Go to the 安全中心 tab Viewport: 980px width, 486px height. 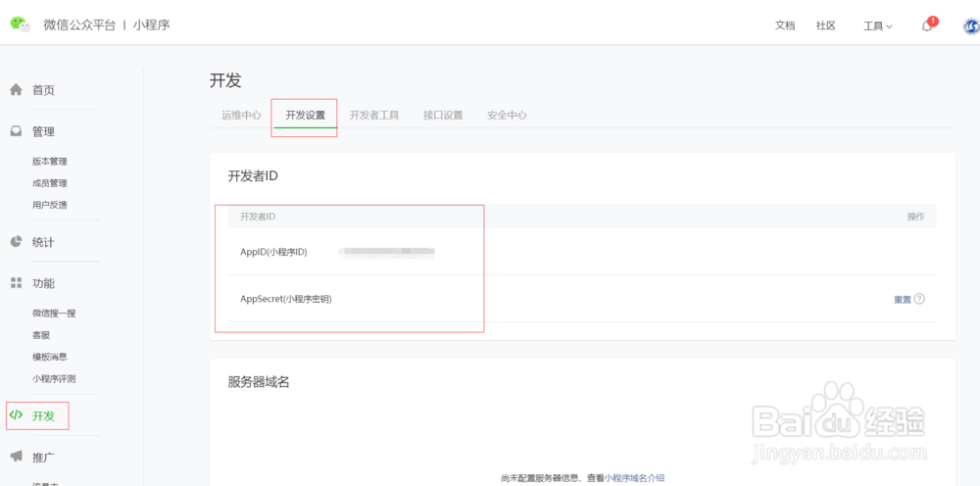coord(507,115)
